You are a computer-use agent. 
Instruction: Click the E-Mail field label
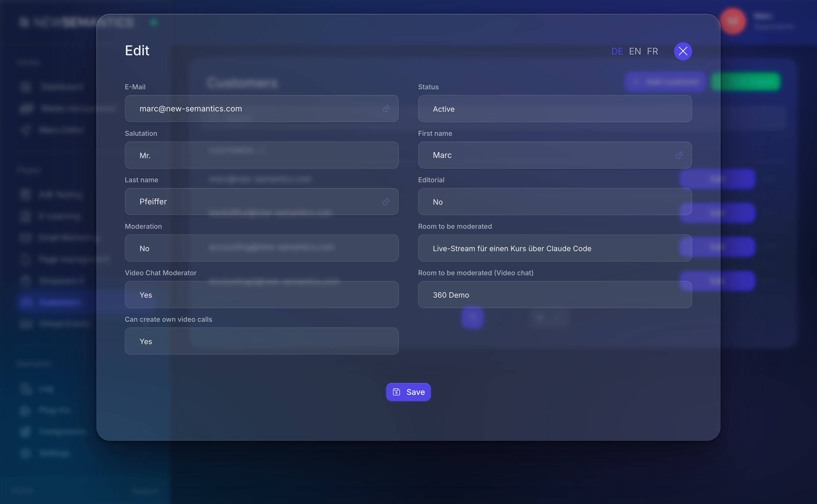coord(135,87)
